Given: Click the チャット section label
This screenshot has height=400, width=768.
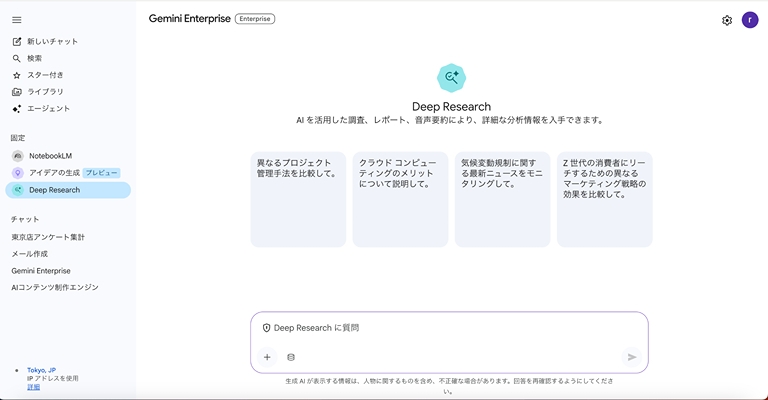Looking at the screenshot, I should (25, 219).
